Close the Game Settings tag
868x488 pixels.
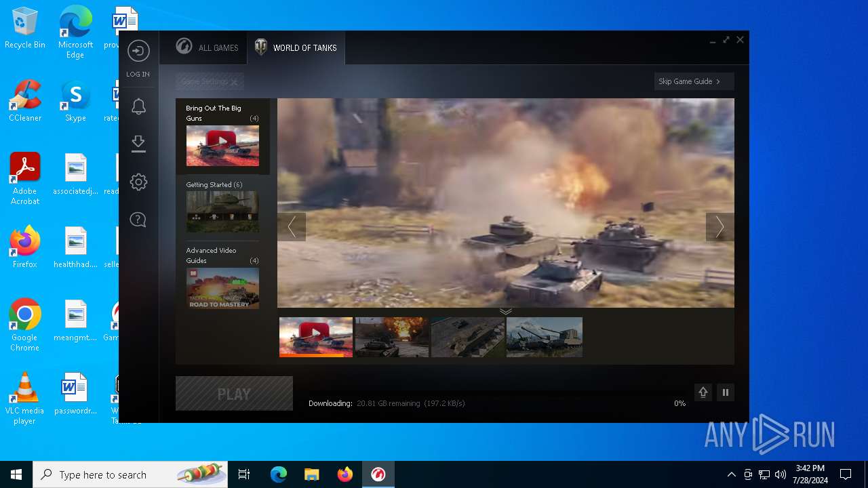234,82
